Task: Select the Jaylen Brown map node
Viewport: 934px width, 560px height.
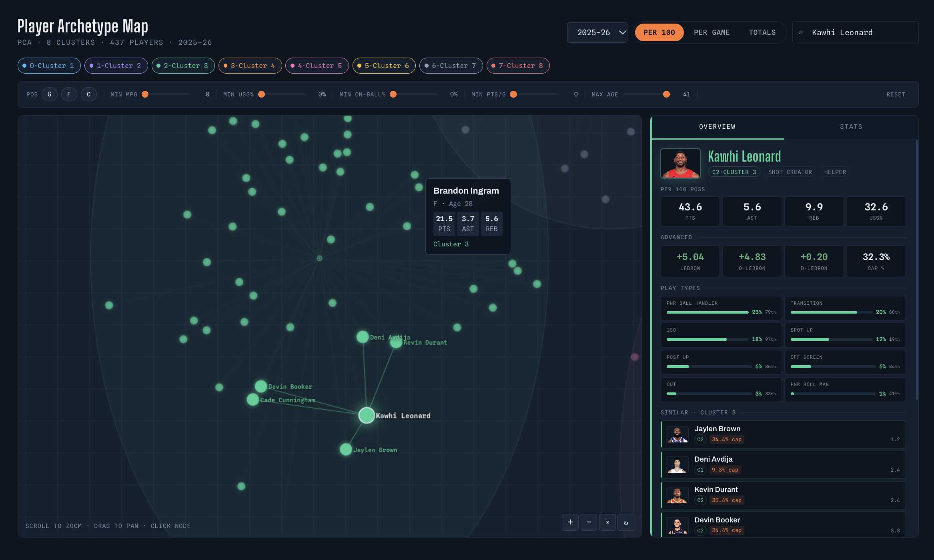Action: pyautogui.click(x=346, y=449)
